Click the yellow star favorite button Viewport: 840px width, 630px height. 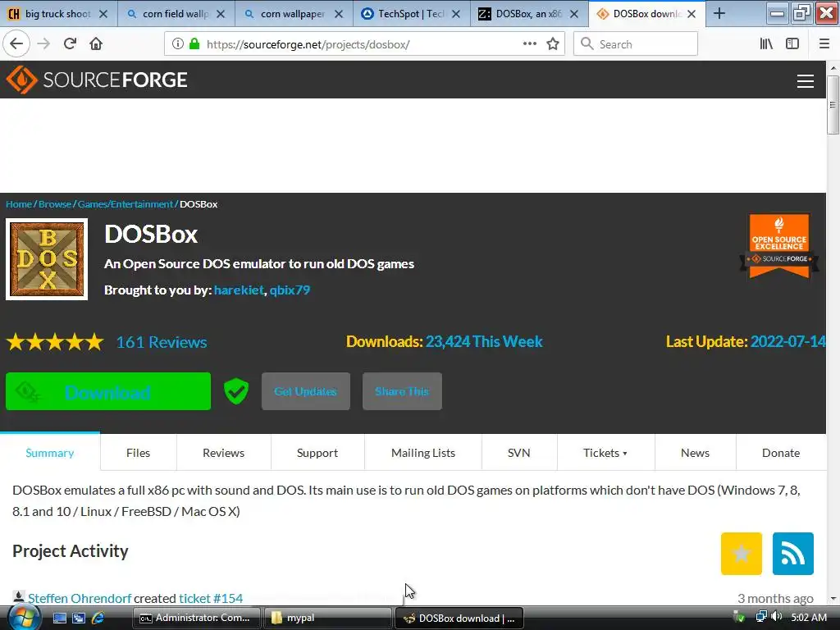coord(742,554)
